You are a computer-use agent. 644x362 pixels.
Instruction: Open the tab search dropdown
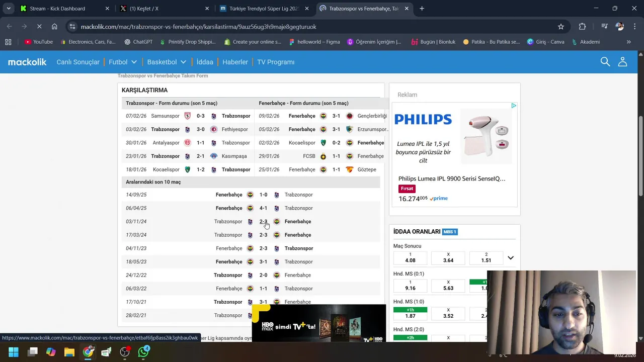coord(8,9)
